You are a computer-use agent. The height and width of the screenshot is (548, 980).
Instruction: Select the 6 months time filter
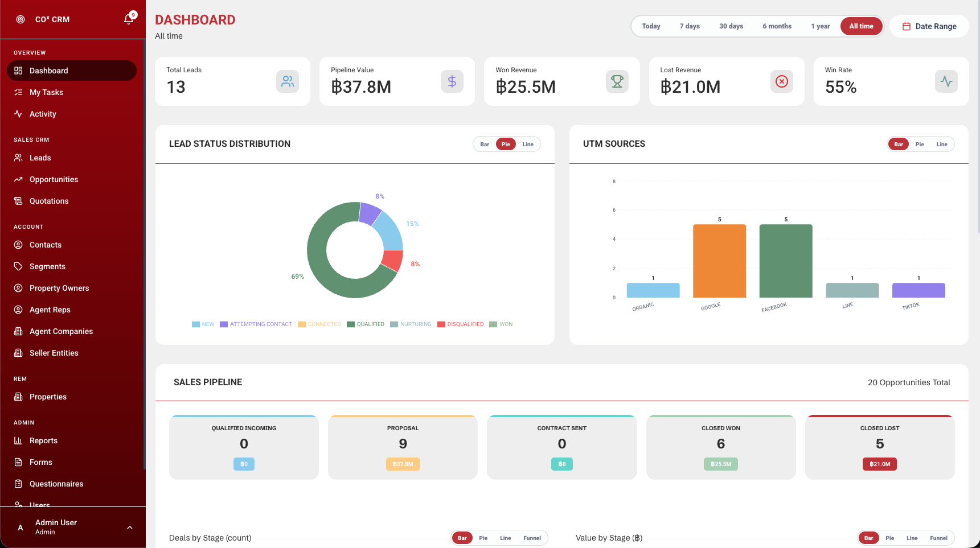pos(777,26)
